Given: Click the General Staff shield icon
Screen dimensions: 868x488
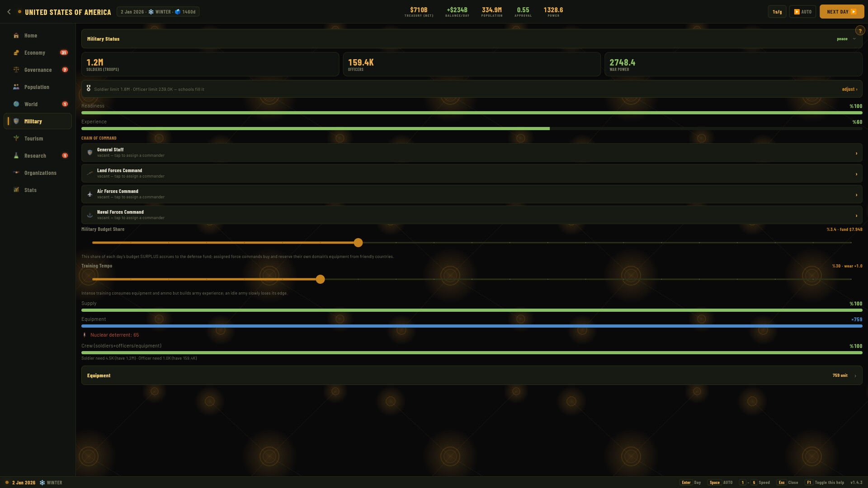Looking at the screenshot, I should pyautogui.click(x=90, y=153).
